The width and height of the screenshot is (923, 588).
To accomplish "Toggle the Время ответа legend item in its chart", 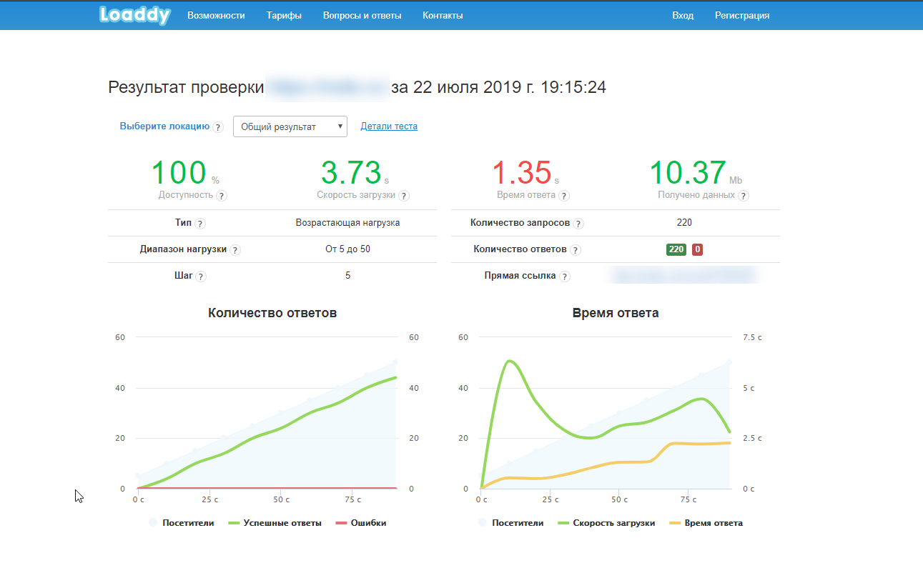I will click(705, 523).
